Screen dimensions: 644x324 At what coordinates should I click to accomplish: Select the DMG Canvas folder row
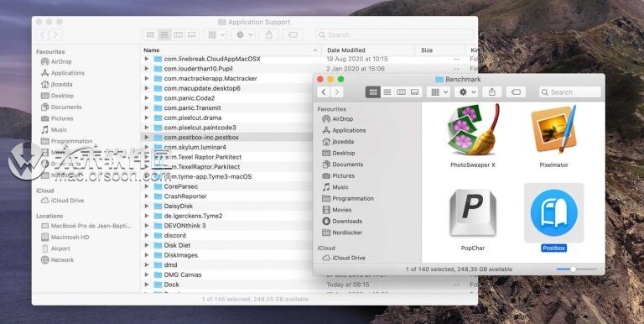click(226, 274)
